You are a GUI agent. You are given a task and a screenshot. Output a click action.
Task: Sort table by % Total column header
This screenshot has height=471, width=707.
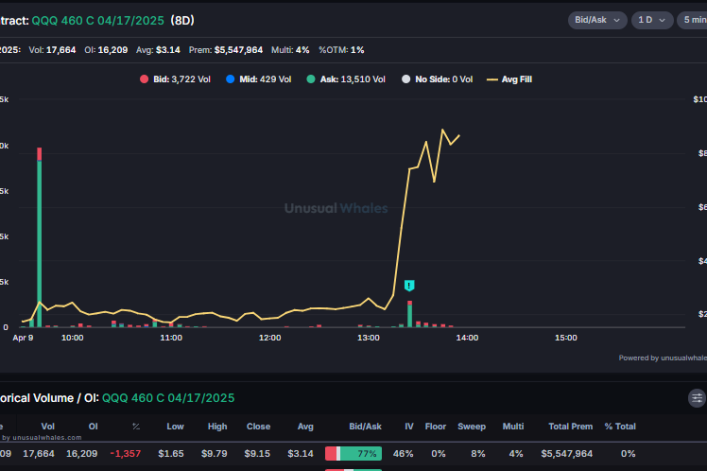tap(620, 426)
